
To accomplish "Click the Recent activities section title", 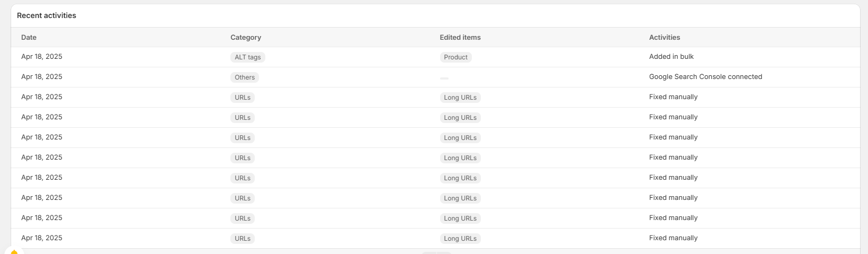I will pyautogui.click(x=47, y=16).
